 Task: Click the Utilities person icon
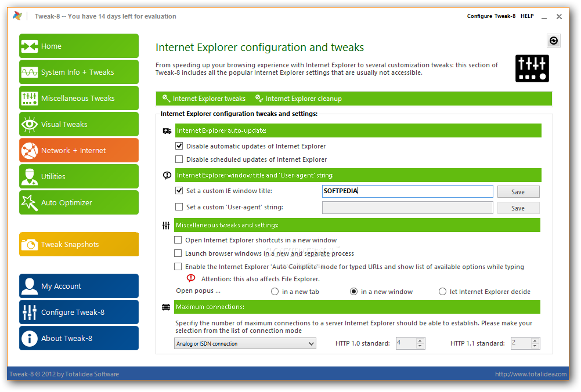tap(30, 176)
